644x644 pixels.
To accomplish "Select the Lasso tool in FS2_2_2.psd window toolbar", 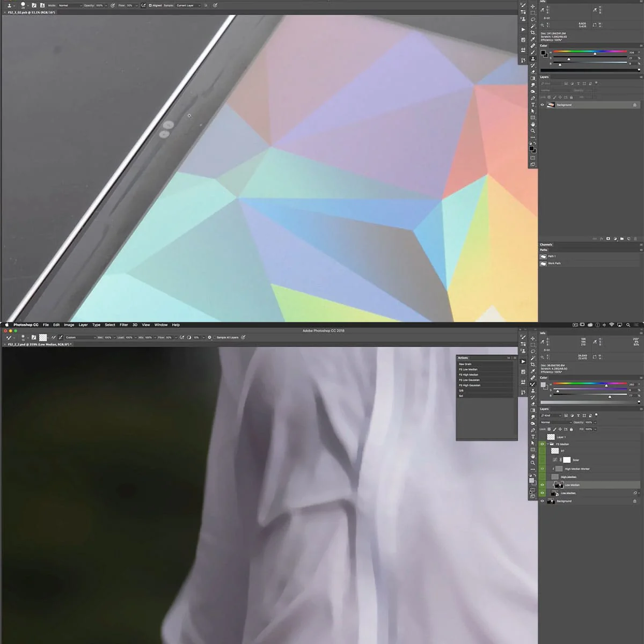I will (x=533, y=351).
